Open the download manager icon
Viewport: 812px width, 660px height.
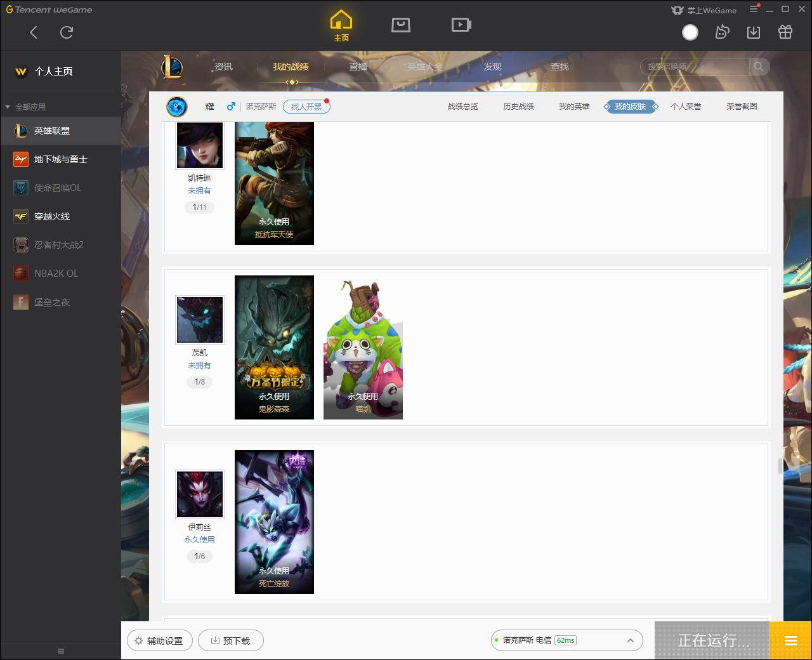click(x=754, y=32)
